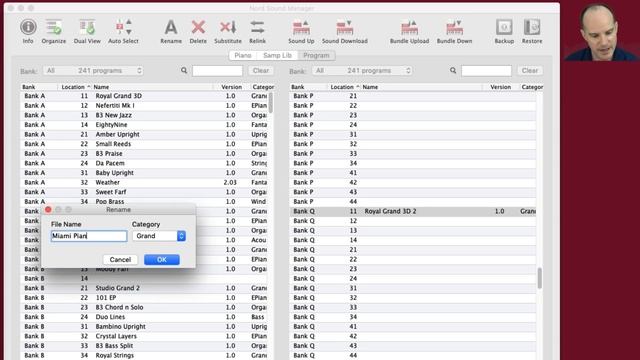Image resolution: width=640 pixels, height=360 pixels.
Task: Click the left pane search field
Action: click(x=218, y=71)
